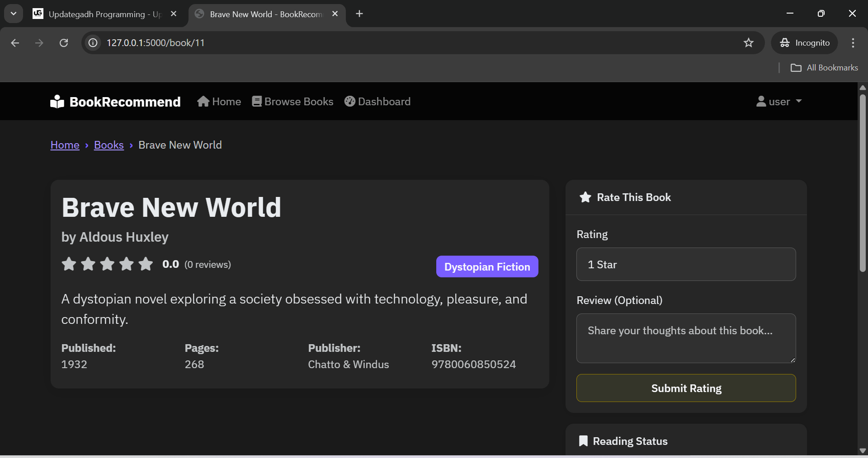Open Browse Books in navbar

coord(292,102)
